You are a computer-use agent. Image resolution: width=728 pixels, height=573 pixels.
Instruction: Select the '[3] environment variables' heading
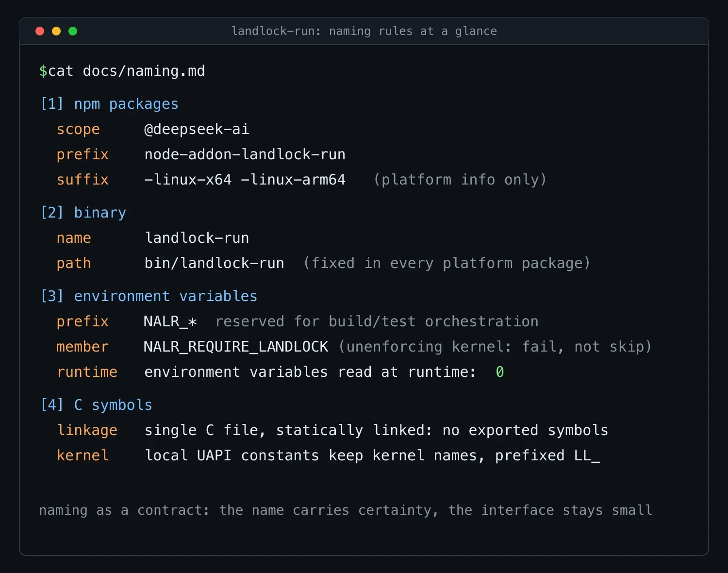[x=149, y=296]
